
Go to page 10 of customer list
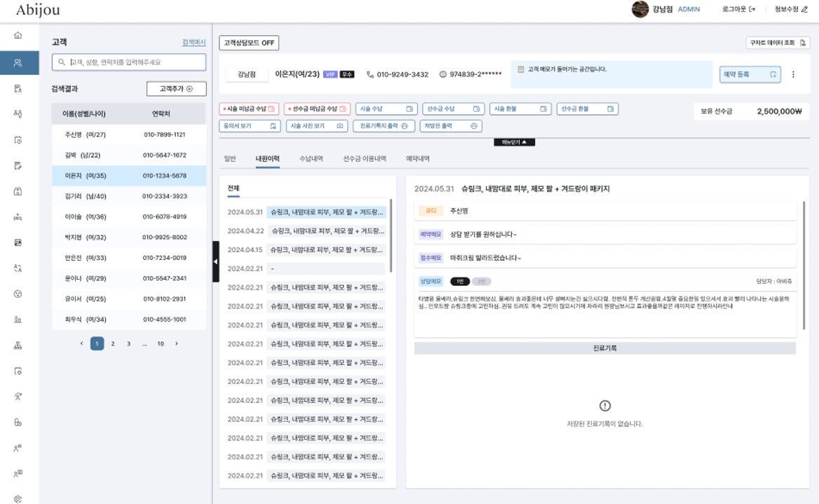[161, 343]
